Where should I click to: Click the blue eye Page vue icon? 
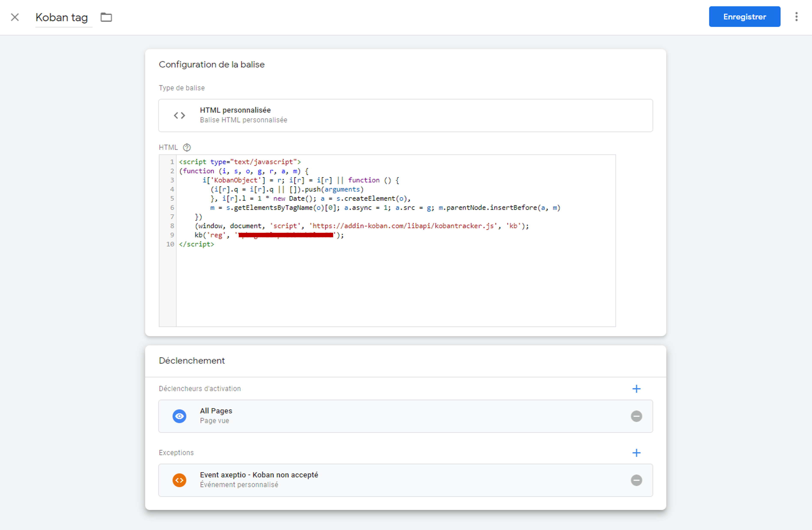(180, 416)
